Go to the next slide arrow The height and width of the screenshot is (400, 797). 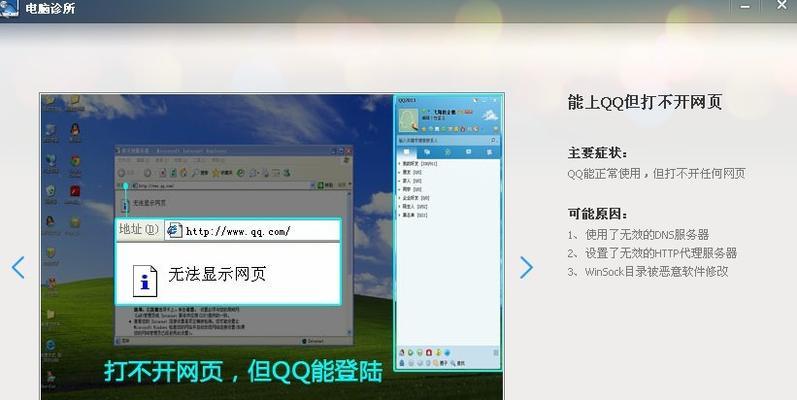[526, 267]
